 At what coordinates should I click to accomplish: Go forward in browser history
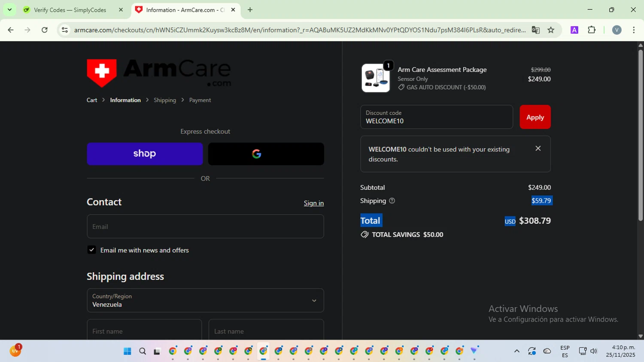click(27, 30)
